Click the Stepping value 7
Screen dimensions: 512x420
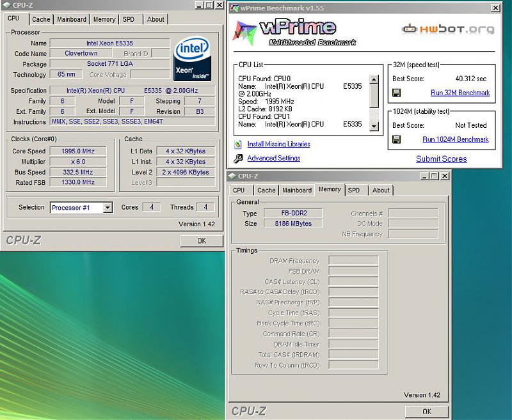tap(200, 101)
